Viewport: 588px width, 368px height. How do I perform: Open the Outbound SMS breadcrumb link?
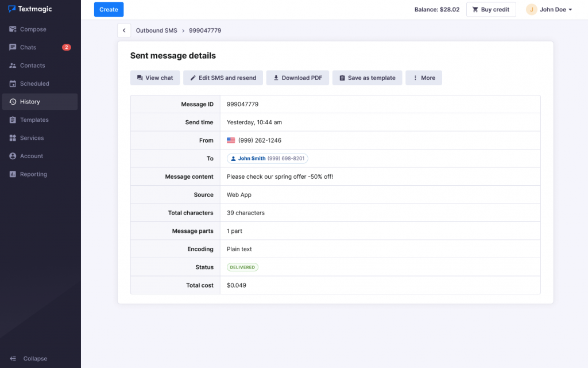[156, 30]
